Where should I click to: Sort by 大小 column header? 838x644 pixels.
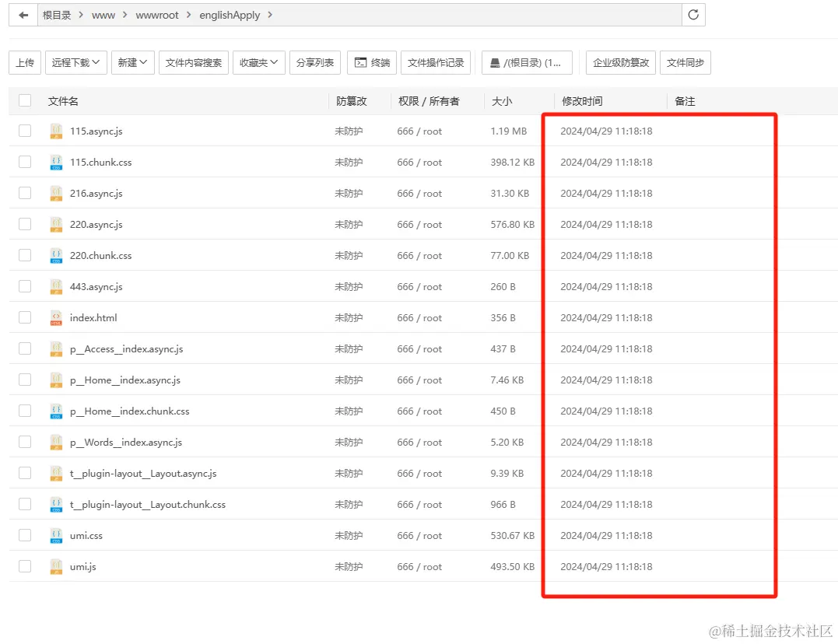point(502,101)
